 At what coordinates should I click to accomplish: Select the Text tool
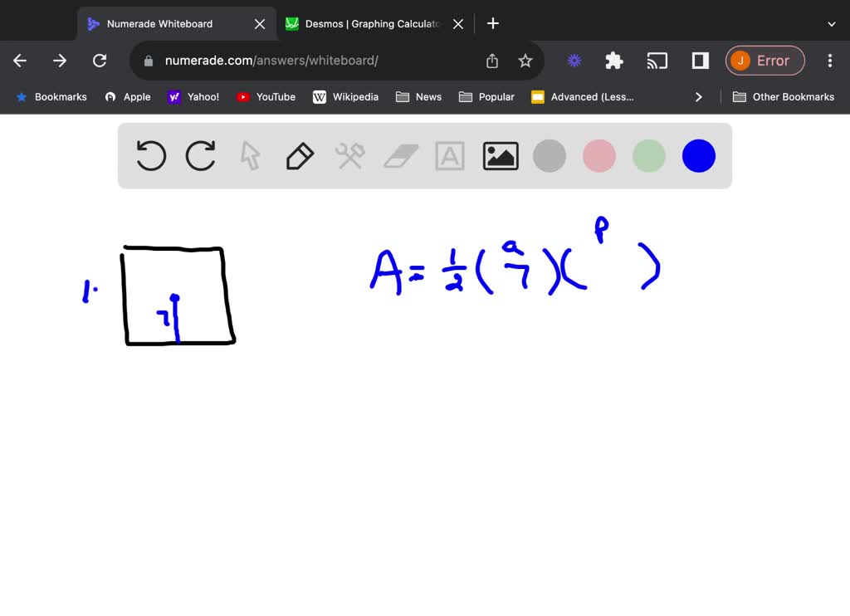[449, 155]
